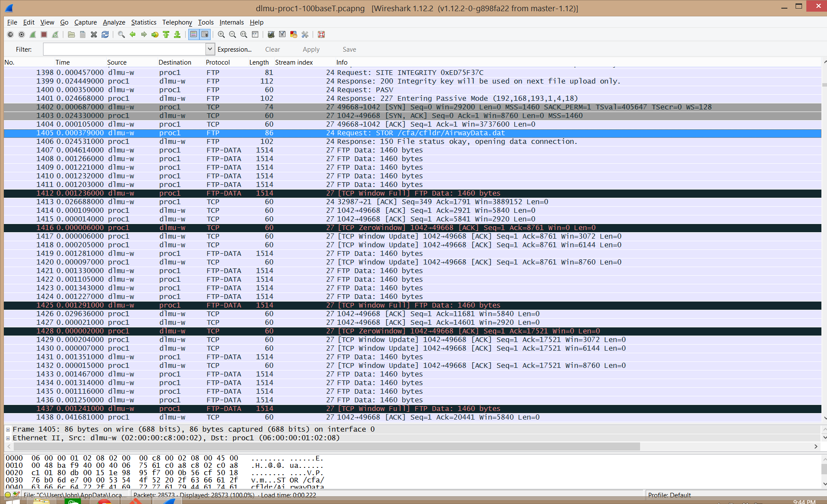Open the View menu

click(x=47, y=22)
